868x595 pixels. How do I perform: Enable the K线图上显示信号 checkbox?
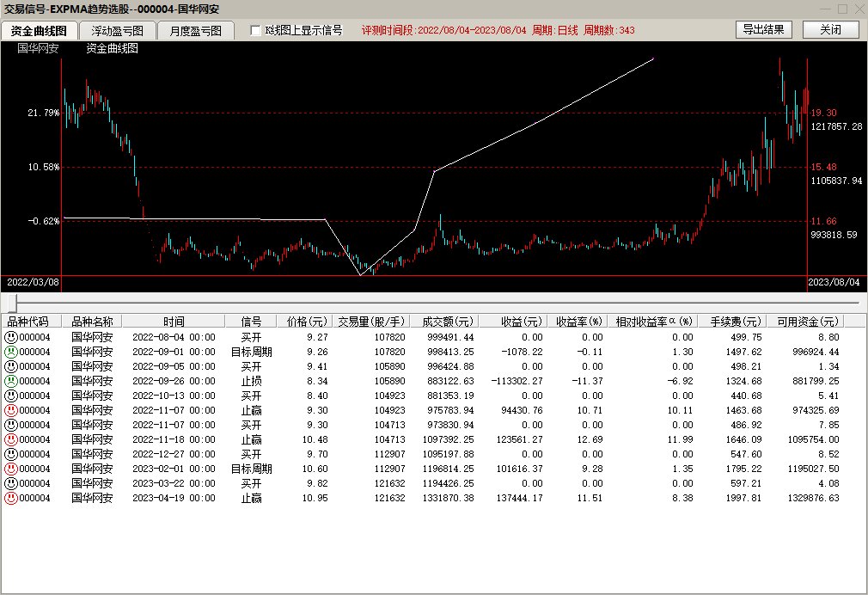255,30
